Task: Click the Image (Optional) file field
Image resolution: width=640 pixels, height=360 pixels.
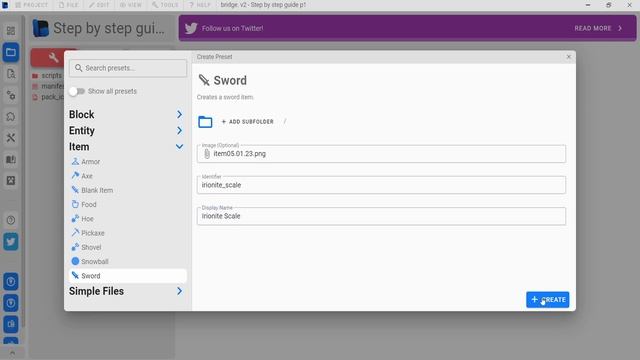Action: click(x=381, y=154)
